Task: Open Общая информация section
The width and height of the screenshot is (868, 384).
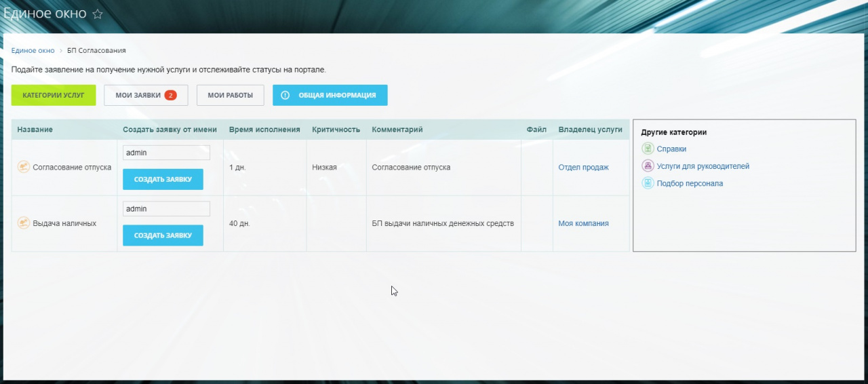Action: coord(330,95)
